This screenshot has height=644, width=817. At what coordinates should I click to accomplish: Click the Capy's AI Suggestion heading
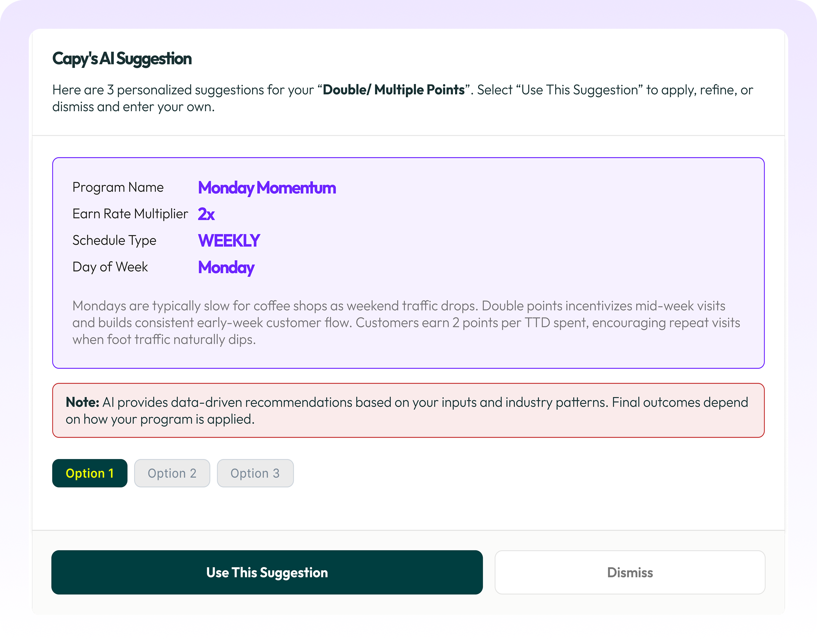point(122,59)
